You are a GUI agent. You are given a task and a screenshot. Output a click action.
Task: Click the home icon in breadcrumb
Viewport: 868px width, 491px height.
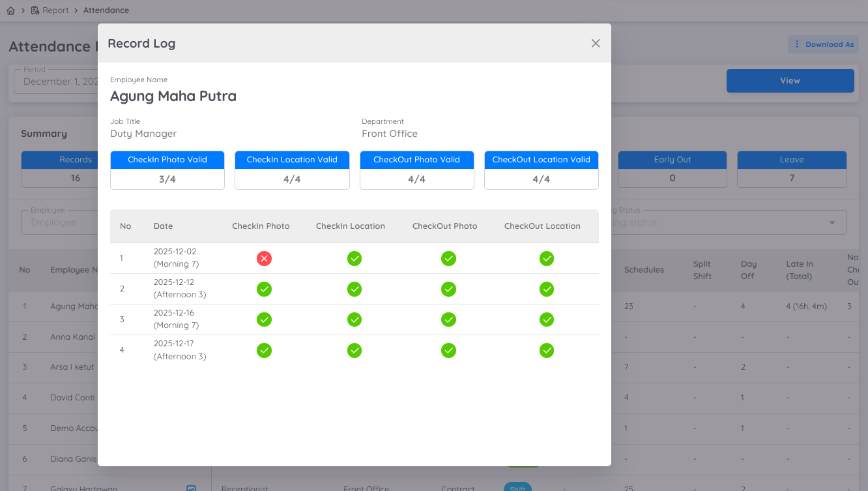10,10
